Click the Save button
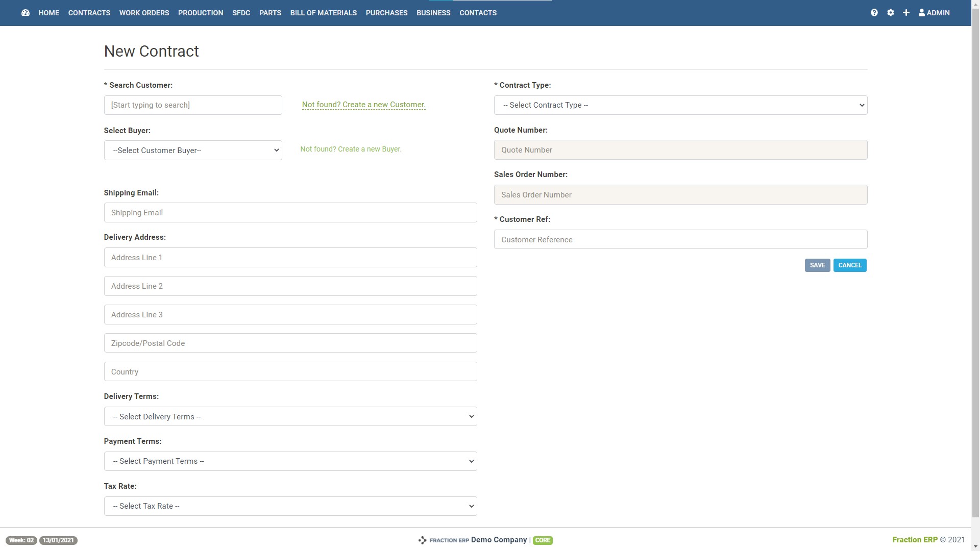The width and height of the screenshot is (980, 551). click(x=817, y=265)
